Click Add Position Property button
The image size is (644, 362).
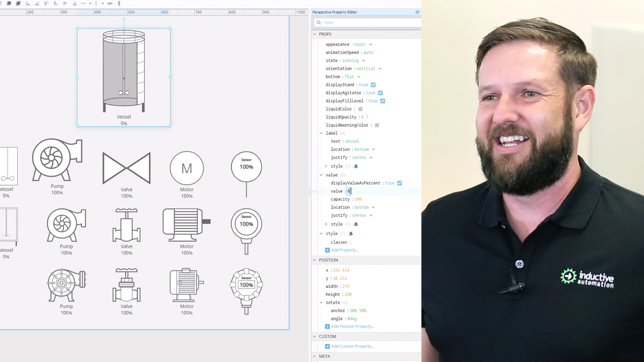coord(350,326)
